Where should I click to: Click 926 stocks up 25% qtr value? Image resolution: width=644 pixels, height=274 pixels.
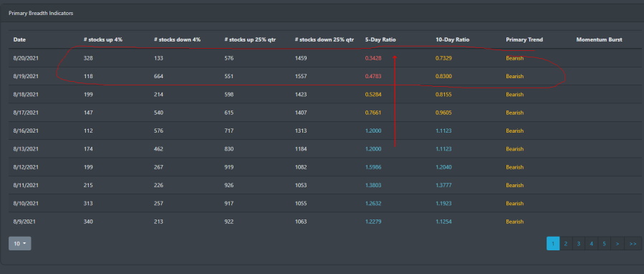pos(229,185)
